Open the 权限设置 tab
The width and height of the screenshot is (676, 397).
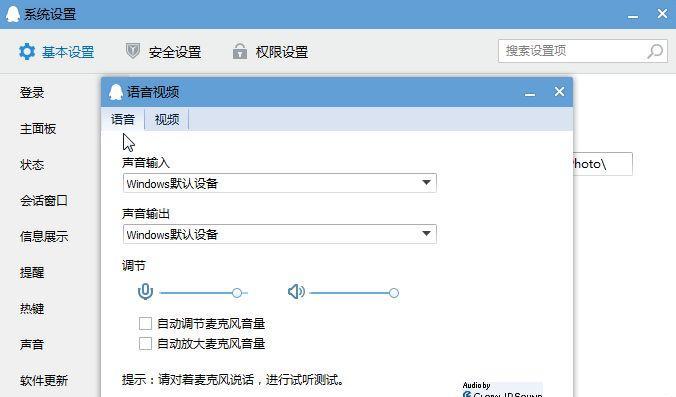[270, 52]
